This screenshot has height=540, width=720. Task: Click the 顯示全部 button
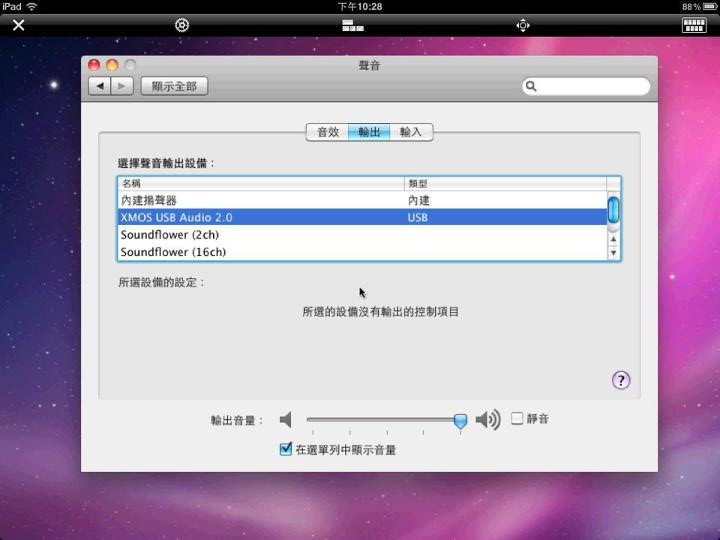click(174, 86)
